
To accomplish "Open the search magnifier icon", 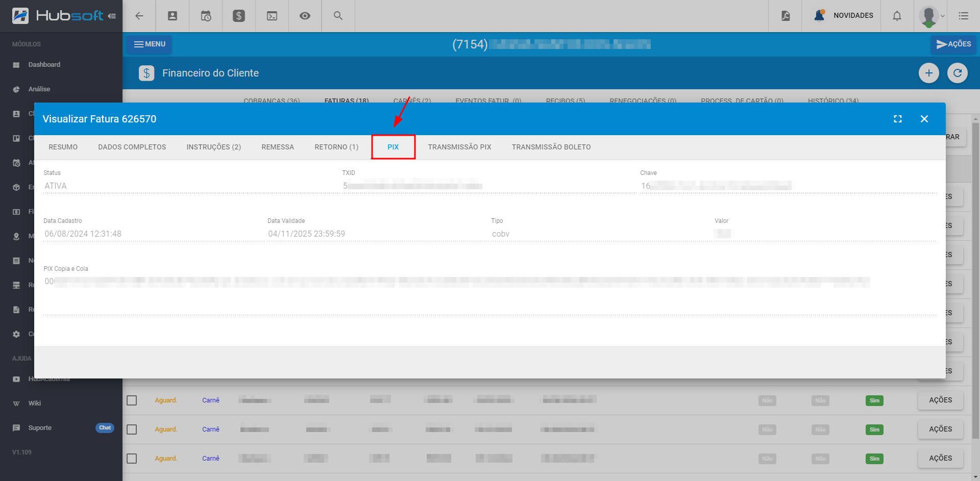I will [338, 16].
